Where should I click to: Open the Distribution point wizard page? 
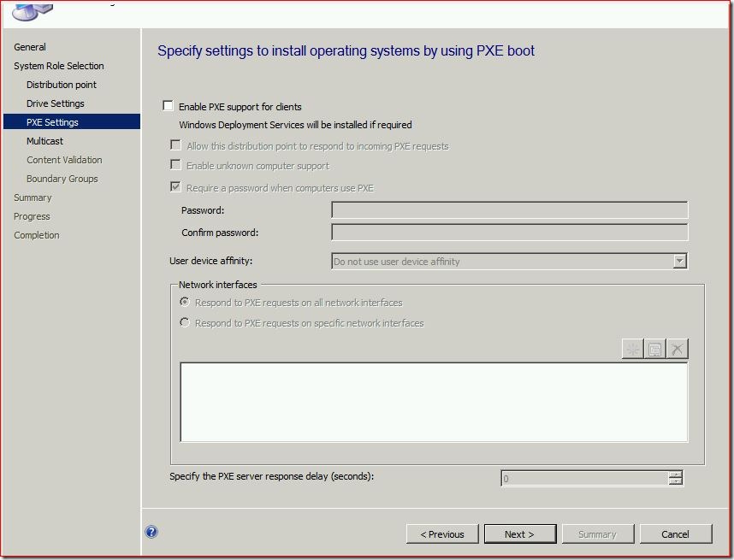coord(62,85)
